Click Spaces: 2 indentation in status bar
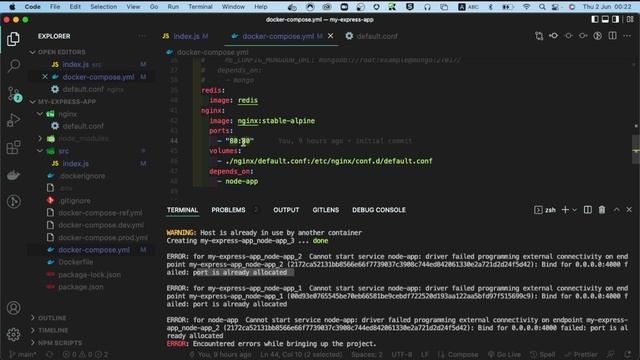Viewport: 640px width, 360px height. 367,355
